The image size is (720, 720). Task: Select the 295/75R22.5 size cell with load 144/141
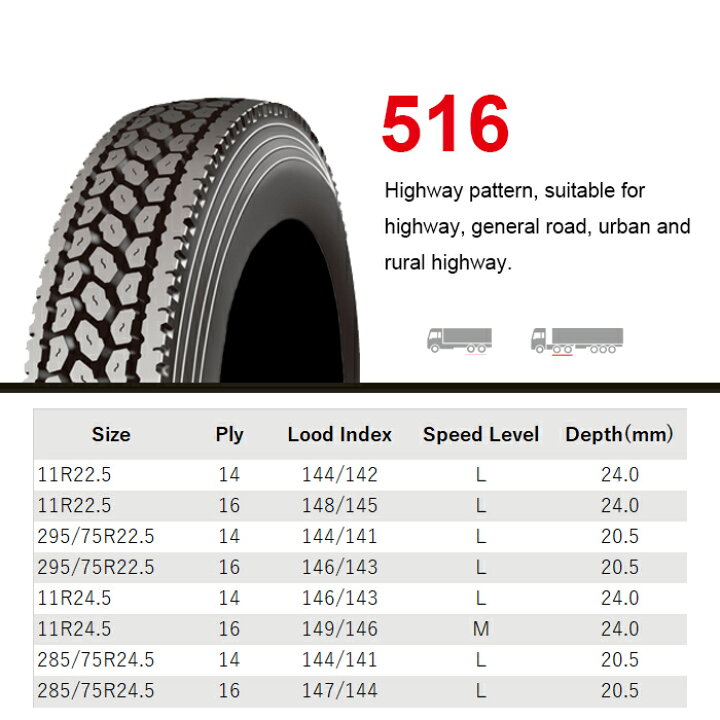(x=96, y=536)
